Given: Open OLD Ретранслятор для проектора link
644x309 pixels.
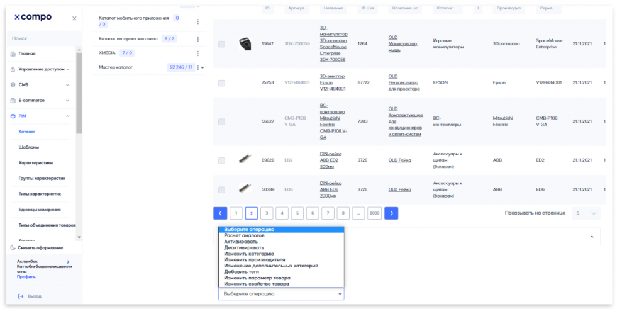Looking at the screenshot, I should tap(404, 82).
